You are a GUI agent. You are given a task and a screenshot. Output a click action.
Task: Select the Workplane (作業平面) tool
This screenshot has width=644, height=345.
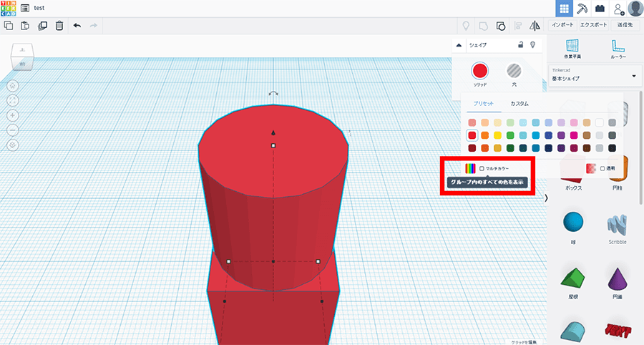[572, 47]
